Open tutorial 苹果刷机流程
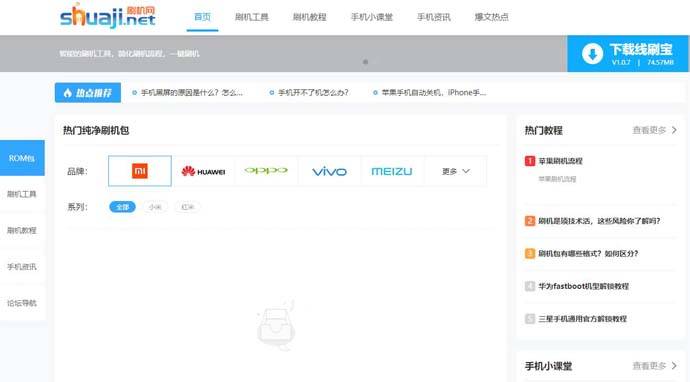The image size is (690, 382). [x=560, y=161]
